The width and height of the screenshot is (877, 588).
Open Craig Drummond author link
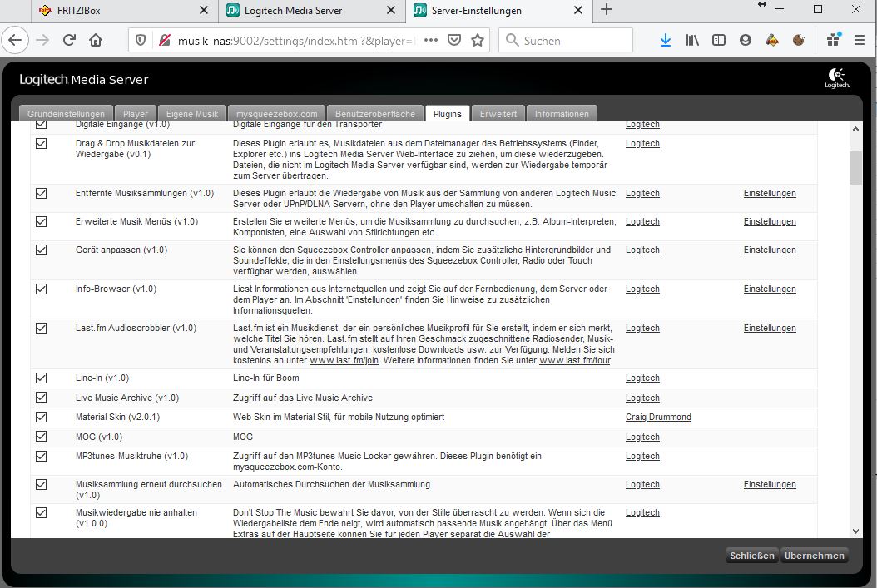(x=658, y=417)
